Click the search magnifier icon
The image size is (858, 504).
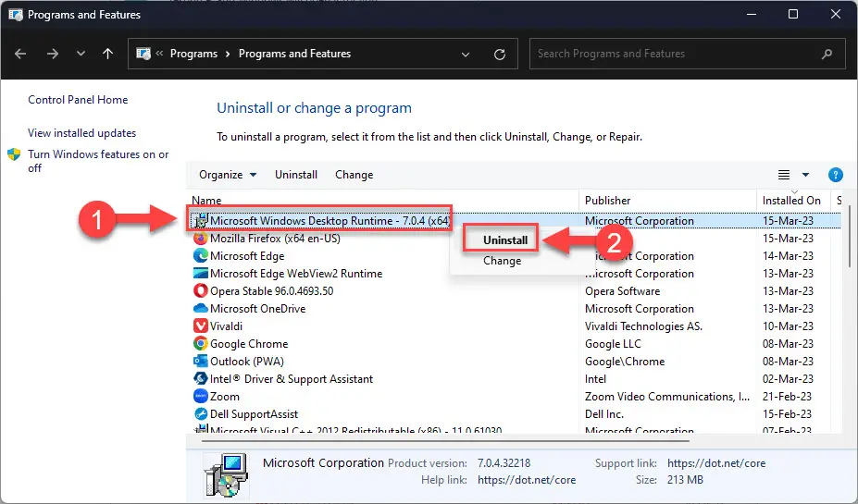click(827, 54)
